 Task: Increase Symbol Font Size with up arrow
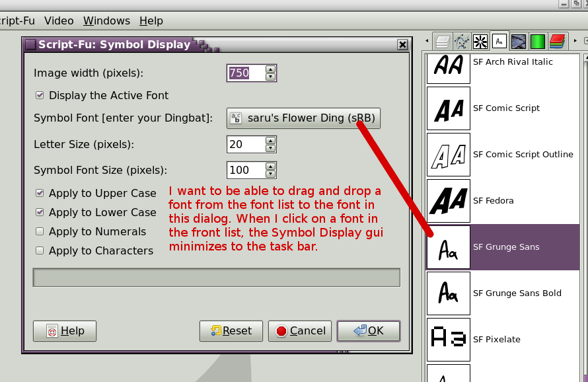point(270,167)
